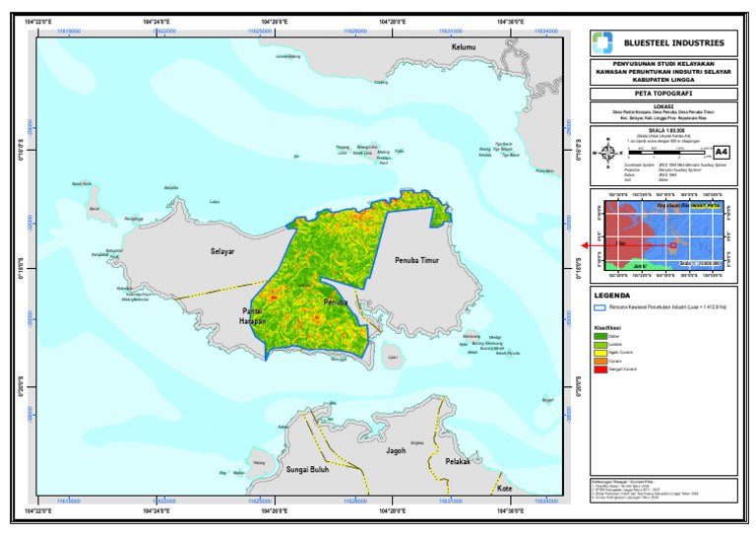
Task: Select the blue outline industrial area legend symbol
Action: pos(599,307)
